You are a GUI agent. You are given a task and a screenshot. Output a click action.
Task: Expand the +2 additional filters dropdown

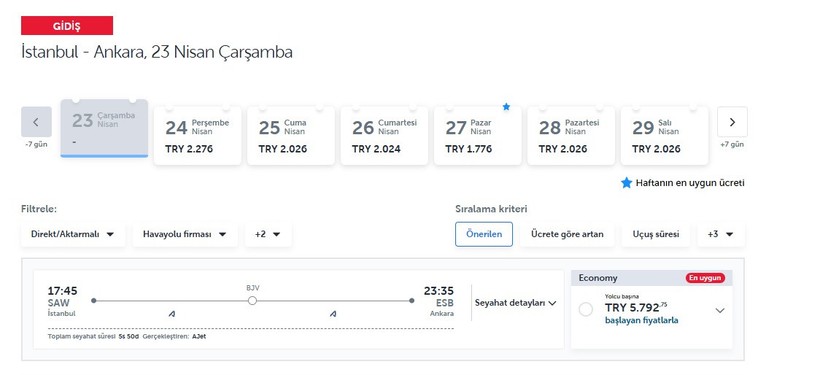click(x=268, y=234)
